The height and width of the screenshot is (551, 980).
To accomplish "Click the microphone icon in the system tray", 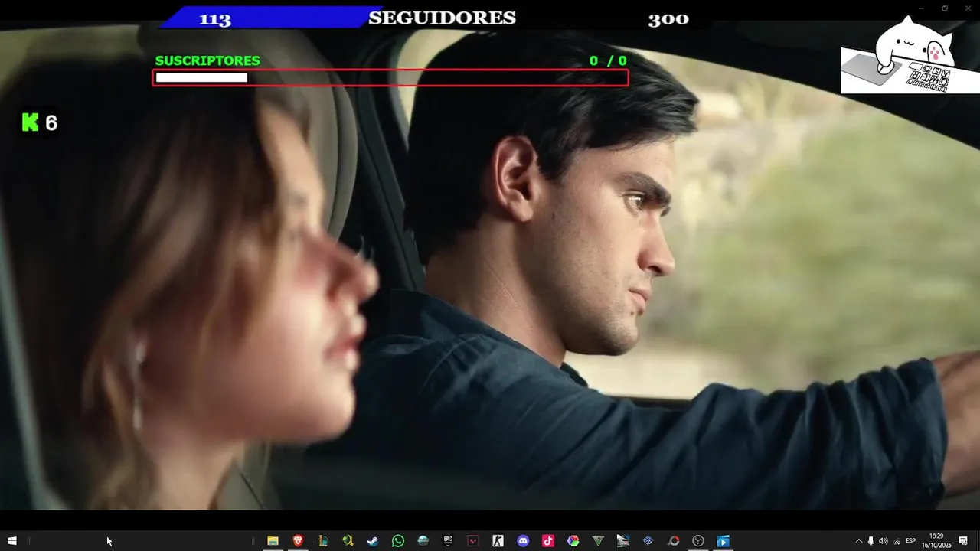I will [x=871, y=541].
